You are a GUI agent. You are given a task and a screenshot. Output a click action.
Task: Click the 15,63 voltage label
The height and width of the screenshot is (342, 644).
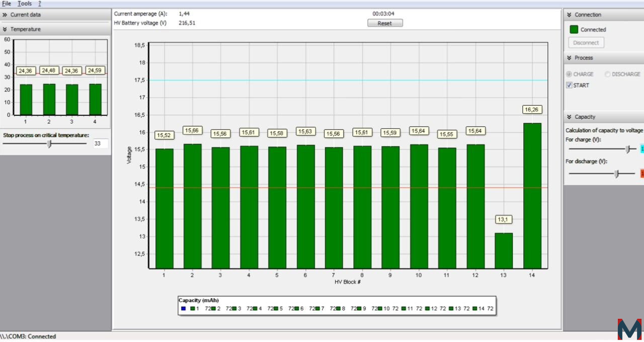(x=305, y=131)
